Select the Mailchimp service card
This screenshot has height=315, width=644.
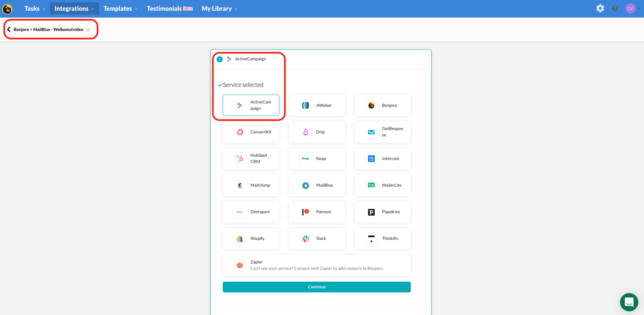(251, 185)
